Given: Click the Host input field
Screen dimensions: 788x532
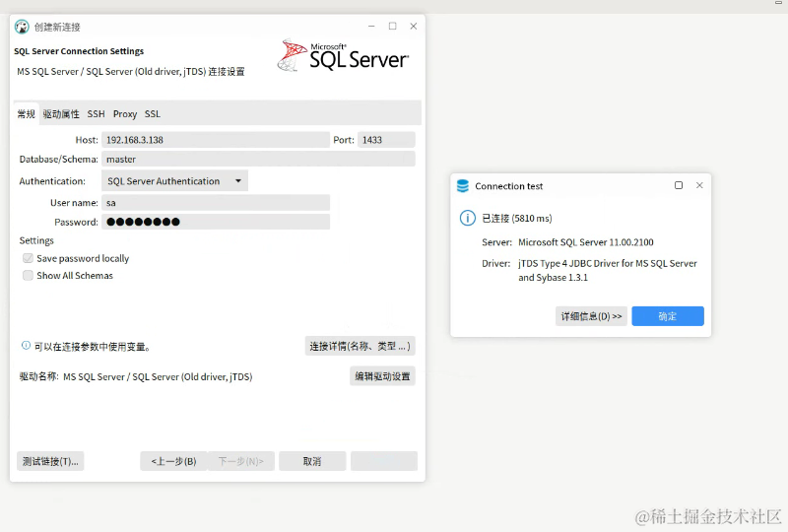Looking at the screenshot, I should coord(216,140).
